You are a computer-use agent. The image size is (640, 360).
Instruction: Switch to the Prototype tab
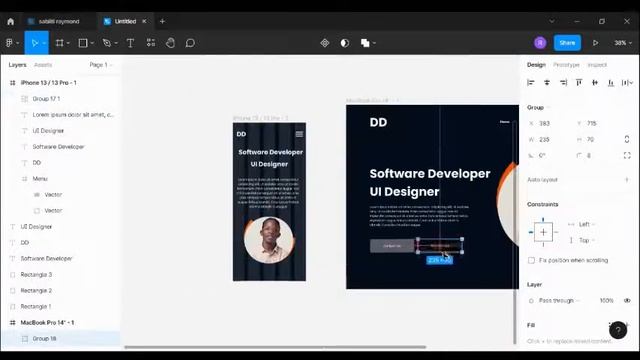566,65
